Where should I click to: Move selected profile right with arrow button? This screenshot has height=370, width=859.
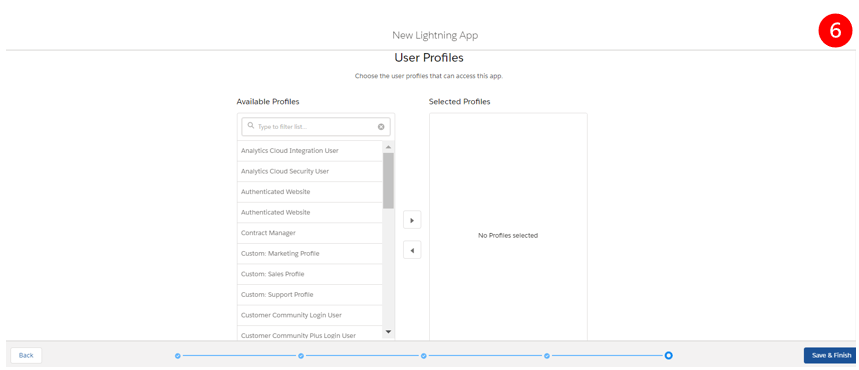pyautogui.click(x=412, y=220)
